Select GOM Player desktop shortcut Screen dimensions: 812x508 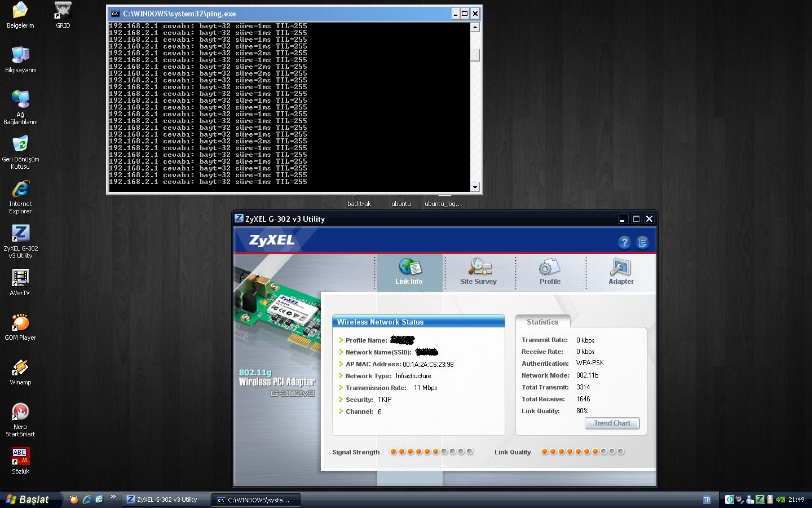click(x=20, y=327)
